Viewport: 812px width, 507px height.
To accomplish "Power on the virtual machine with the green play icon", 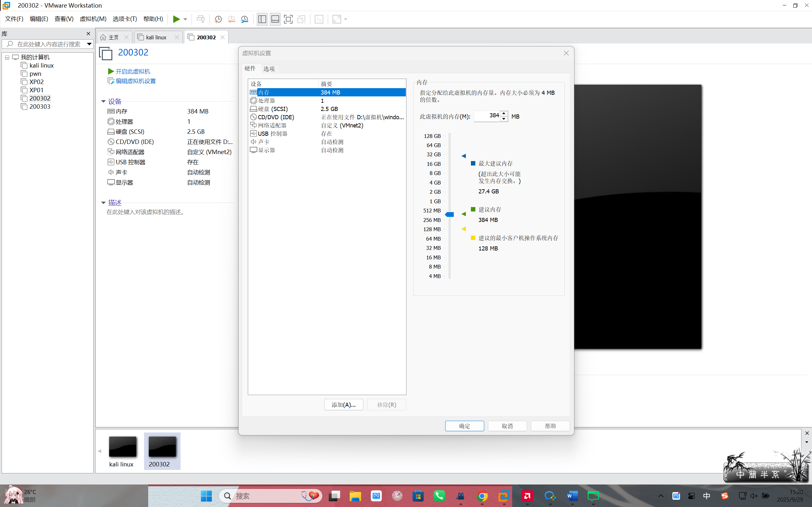I will tap(177, 19).
